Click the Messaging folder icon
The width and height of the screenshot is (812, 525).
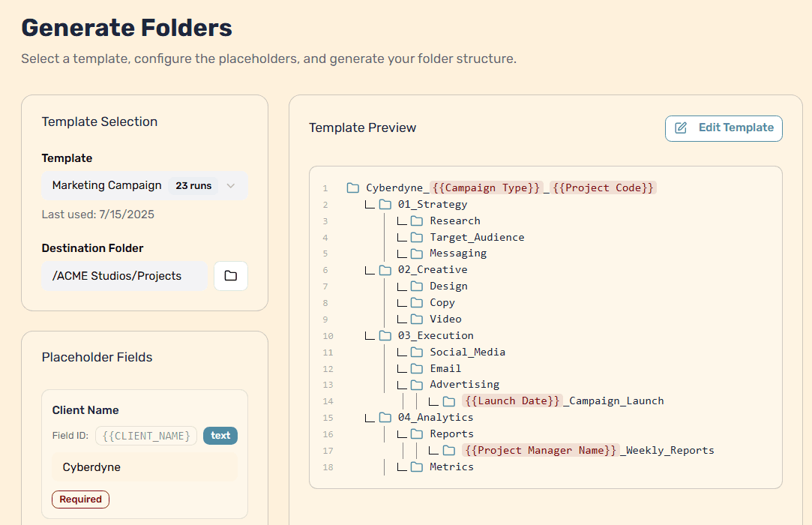tap(417, 253)
